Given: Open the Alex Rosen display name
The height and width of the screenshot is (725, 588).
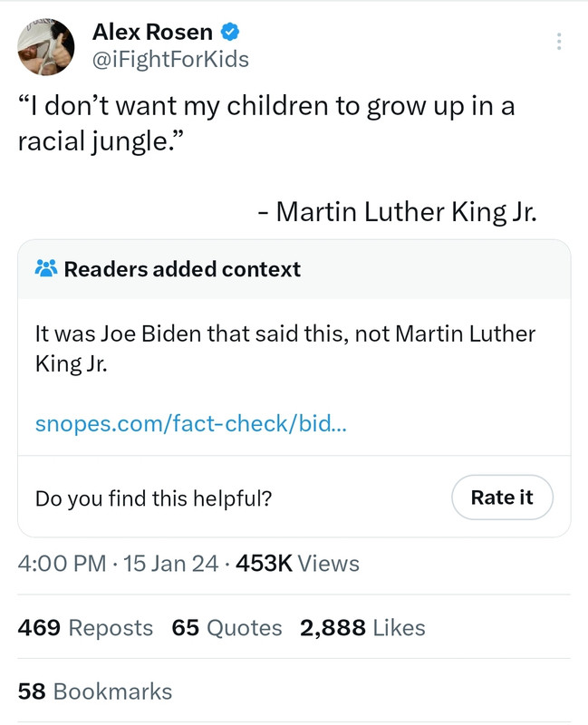Looking at the screenshot, I should tap(152, 34).
